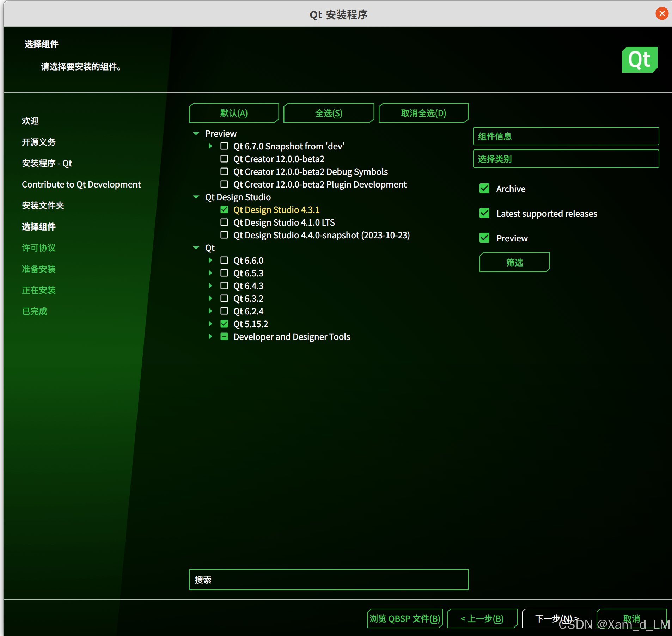Click the 已完成 sidebar step
This screenshot has height=636, width=672.
35,311
